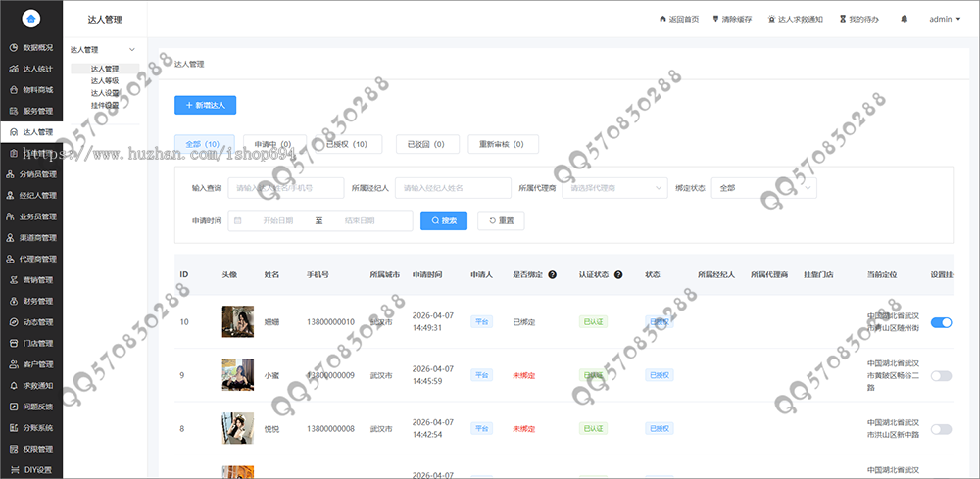Go to 物料商城 sidebar item
This screenshot has height=479, width=980.
pos(31,90)
